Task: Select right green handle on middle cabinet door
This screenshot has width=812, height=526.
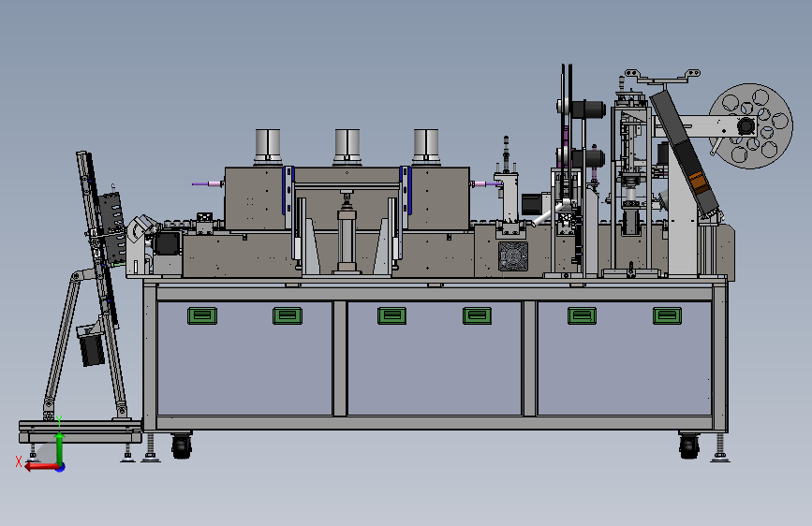Action: click(x=477, y=315)
